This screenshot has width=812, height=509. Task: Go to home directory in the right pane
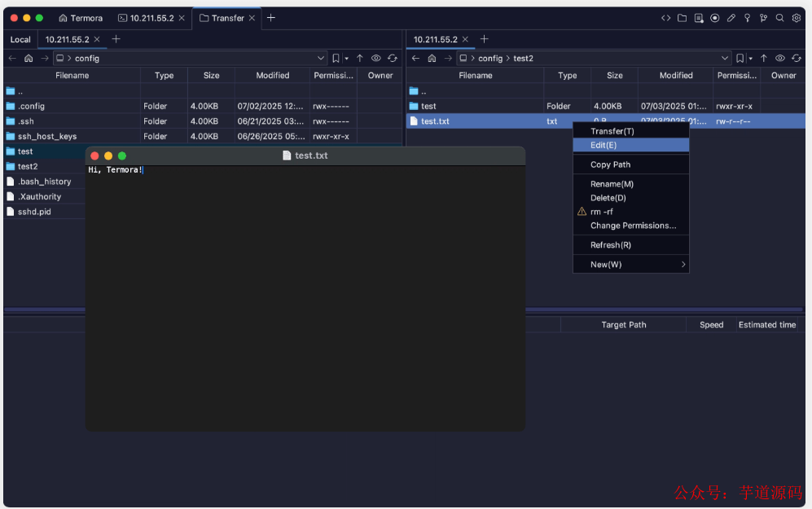click(x=432, y=59)
